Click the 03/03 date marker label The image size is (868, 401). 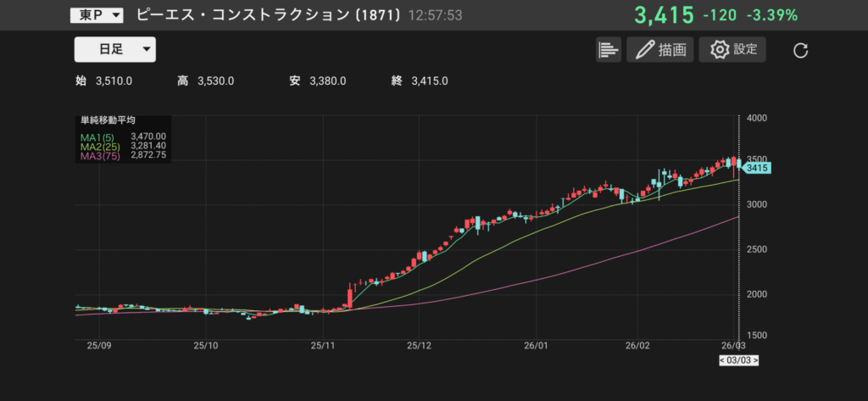(x=738, y=360)
